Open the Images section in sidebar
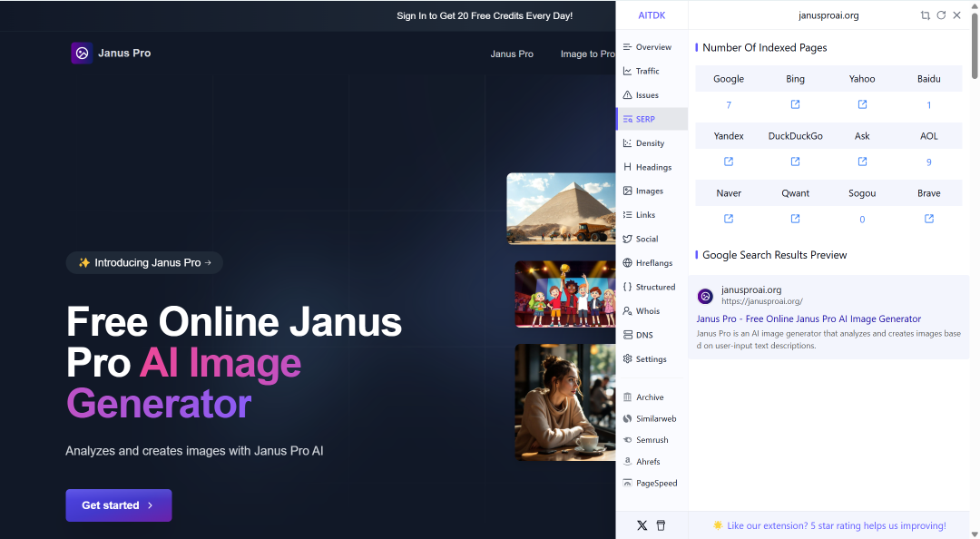 (652, 191)
